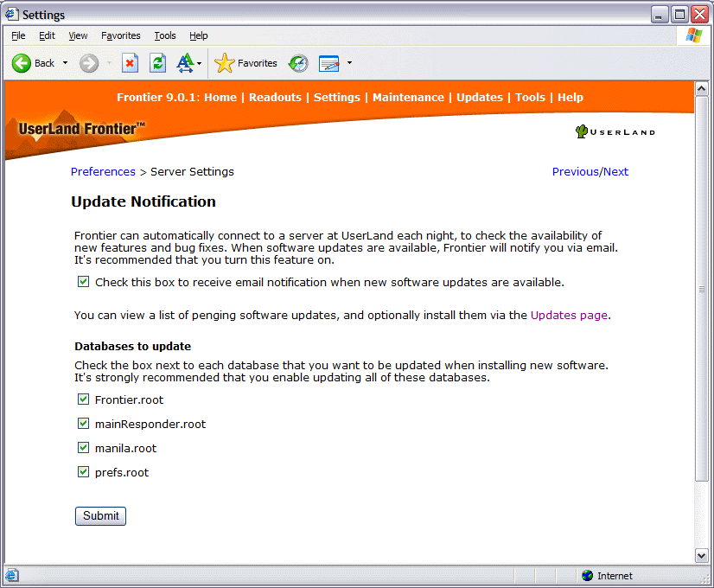This screenshot has width=714, height=588.
Task: Close the Settings window
Action: click(699, 15)
